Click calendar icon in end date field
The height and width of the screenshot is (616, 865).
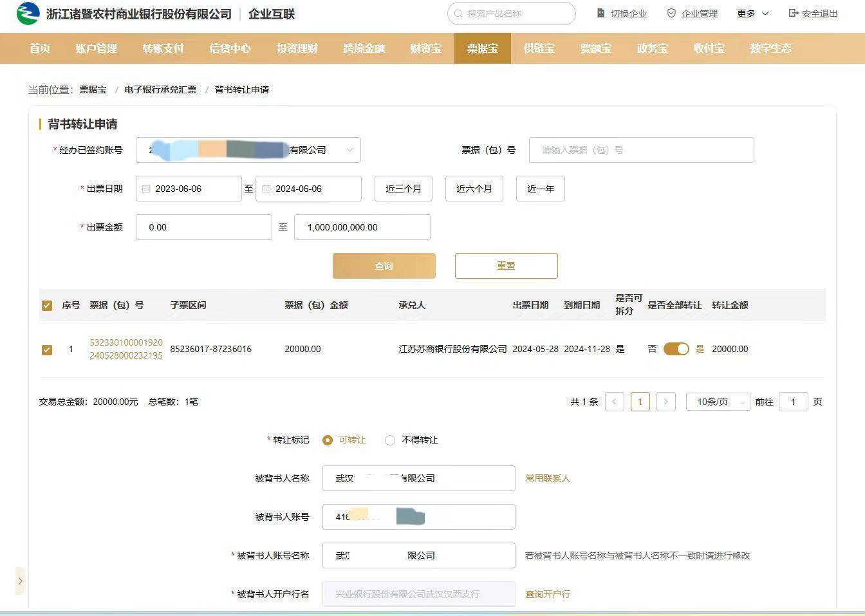click(266, 189)
